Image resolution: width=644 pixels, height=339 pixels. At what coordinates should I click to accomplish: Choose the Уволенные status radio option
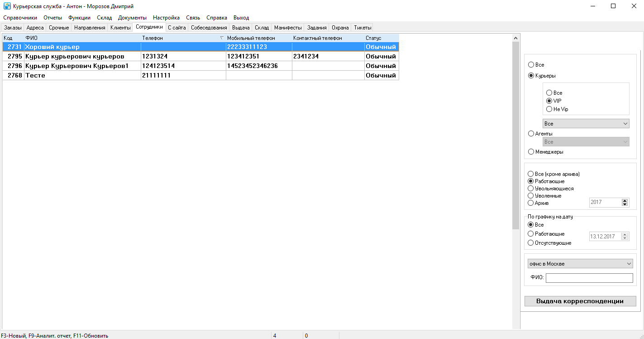(x=531, y=196)
